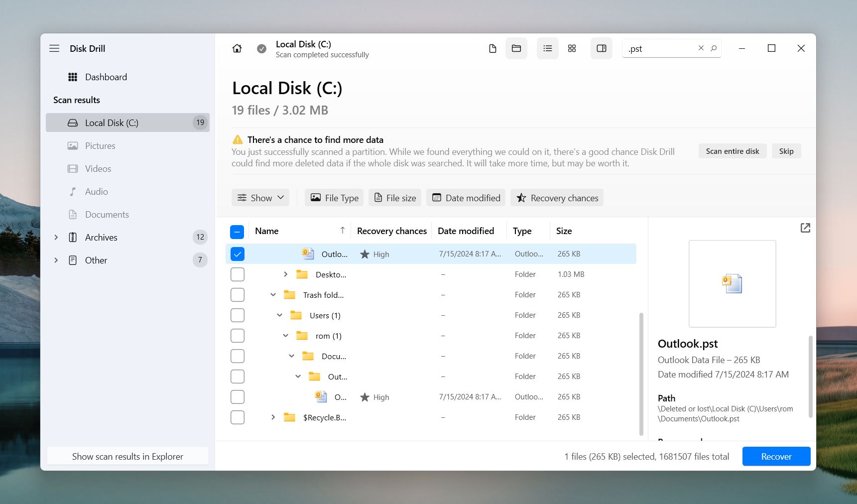Image resolution: width=857 pixels, height=504 pixels.
Task: Click the Outlook file icon in selected row
Action: (x=308, y=253)
